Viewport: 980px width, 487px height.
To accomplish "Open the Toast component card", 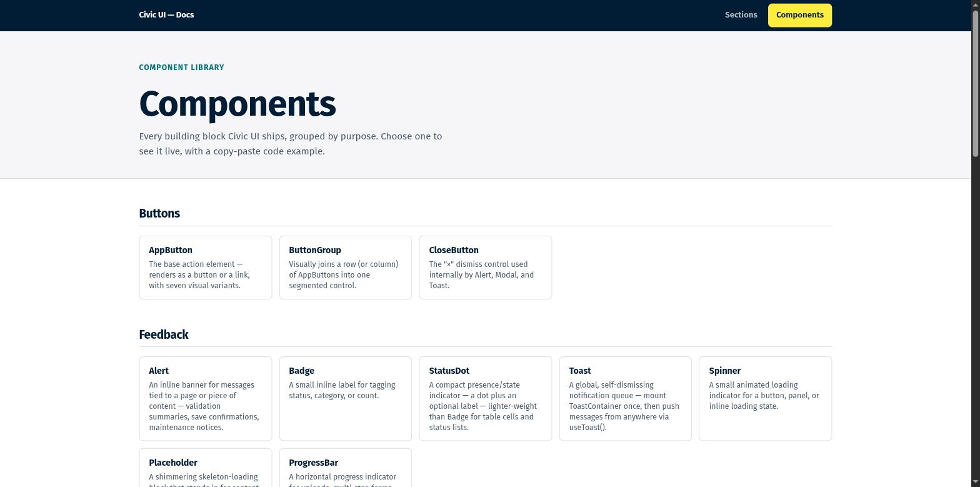I will (x=626, y=399).
